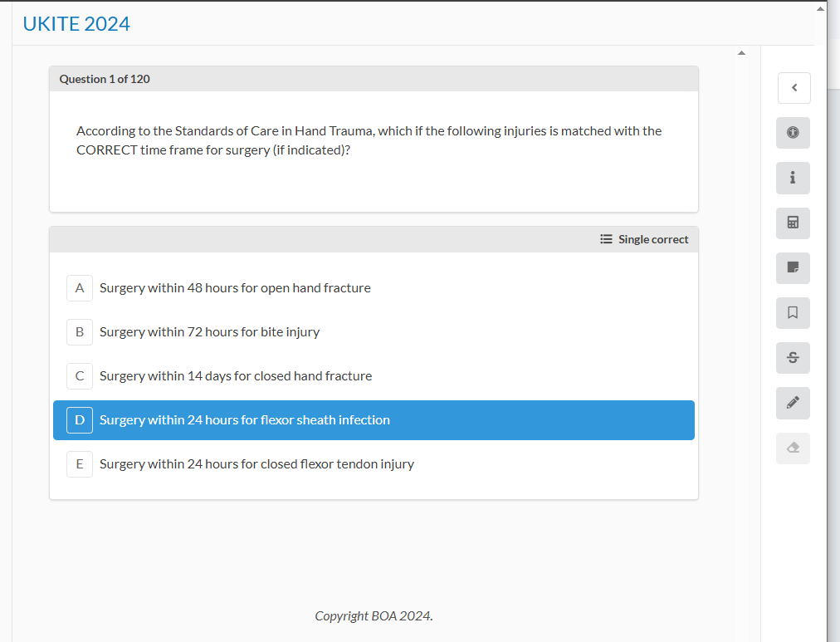The height and width of the screenshot is (642, 840).
Task: Click the 'Single correct' list label
Action: [644, 239]
